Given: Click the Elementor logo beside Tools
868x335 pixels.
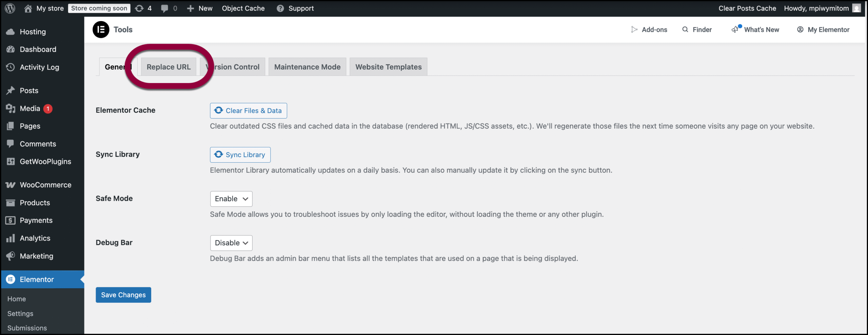Looking at the screenshot, I should tap(101, 29).
